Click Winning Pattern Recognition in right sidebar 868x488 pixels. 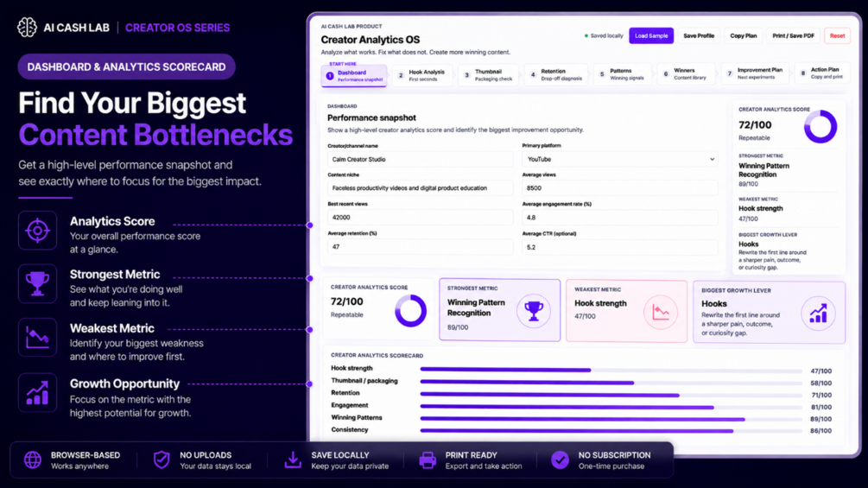[x=764, y=170]
